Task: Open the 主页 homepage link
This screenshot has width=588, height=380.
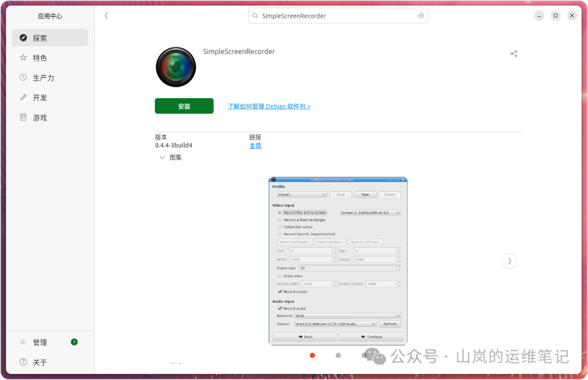Action: [x=255, y=145]
